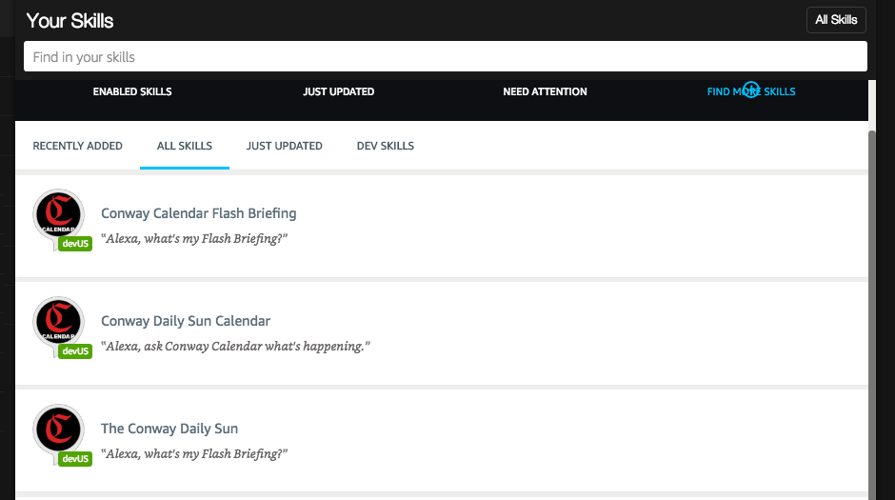Click the Conway Daily Sun Calendar skill icon

[x=58, y=321]
